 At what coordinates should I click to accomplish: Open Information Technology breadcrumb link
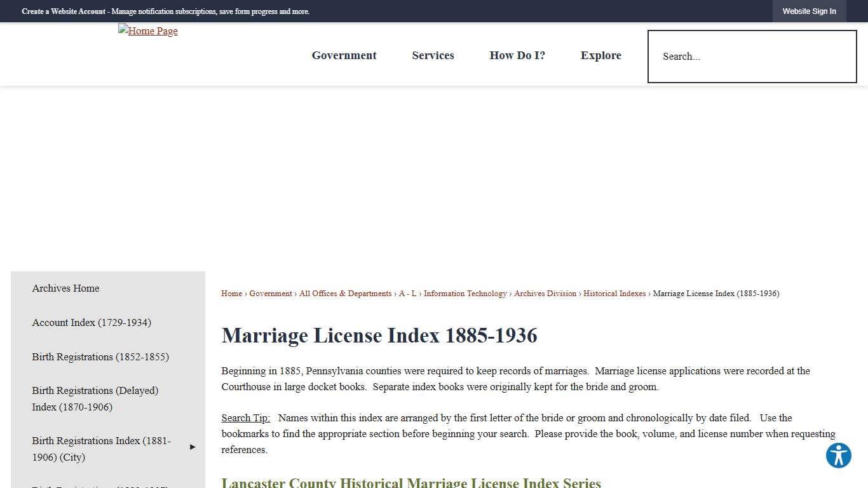[465, 293]
